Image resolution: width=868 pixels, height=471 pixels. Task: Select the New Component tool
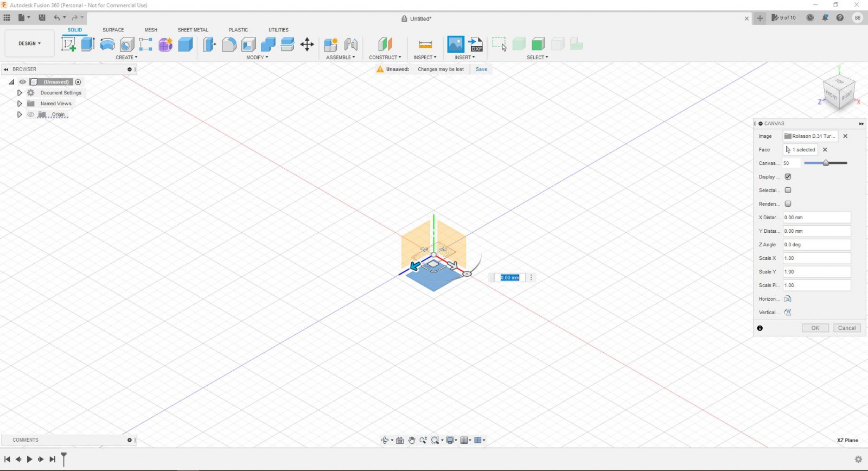tap(331, 44)
